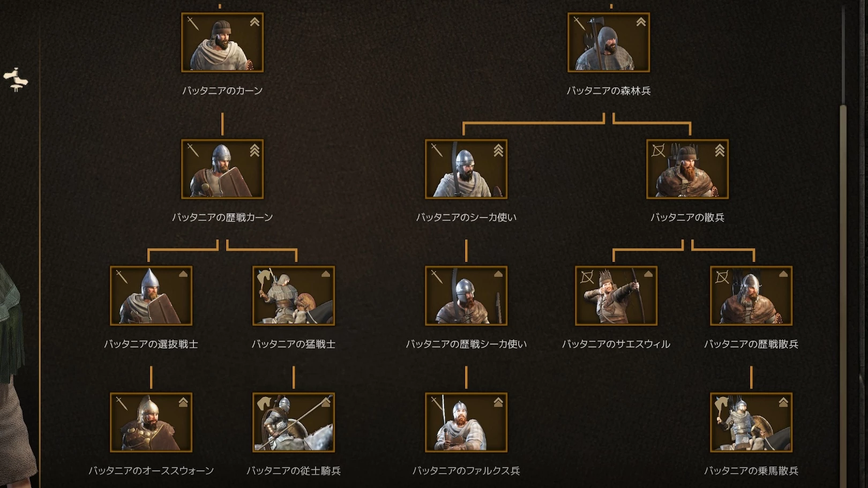Select the バッタニアのカーン troop portrait
The image size is (868, 488).
tap(222, 42)
